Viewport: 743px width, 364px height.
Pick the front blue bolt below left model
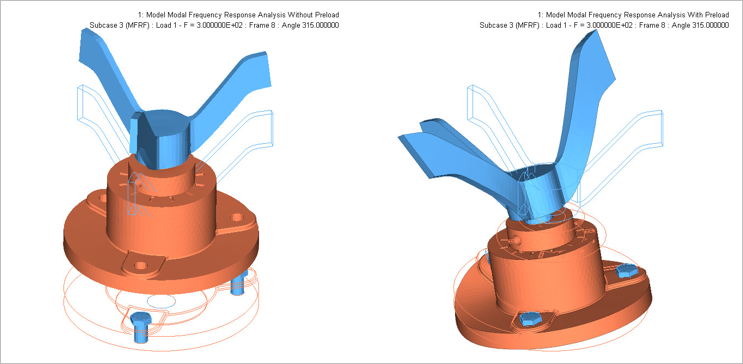pos(140,327)
